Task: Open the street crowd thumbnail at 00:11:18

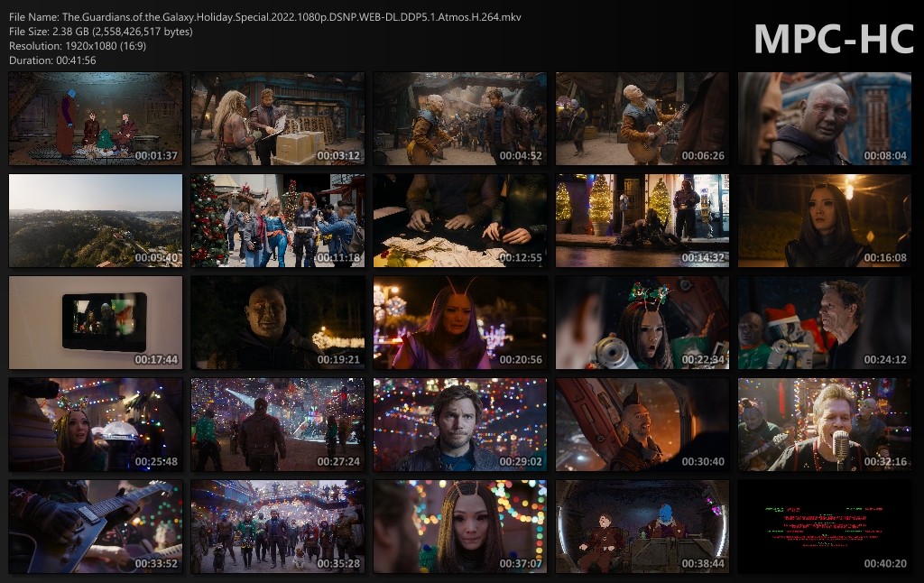Action: 278,220
